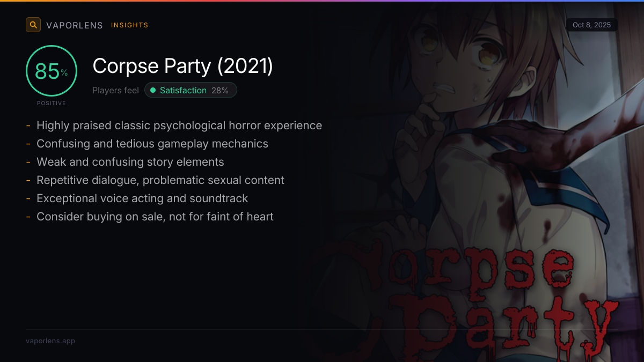Click the green dot in Satisfaction pill

coord(153,90)
